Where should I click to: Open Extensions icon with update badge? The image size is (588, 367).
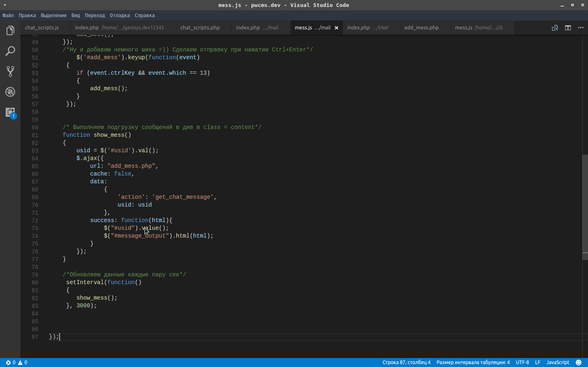pos(10,112)
